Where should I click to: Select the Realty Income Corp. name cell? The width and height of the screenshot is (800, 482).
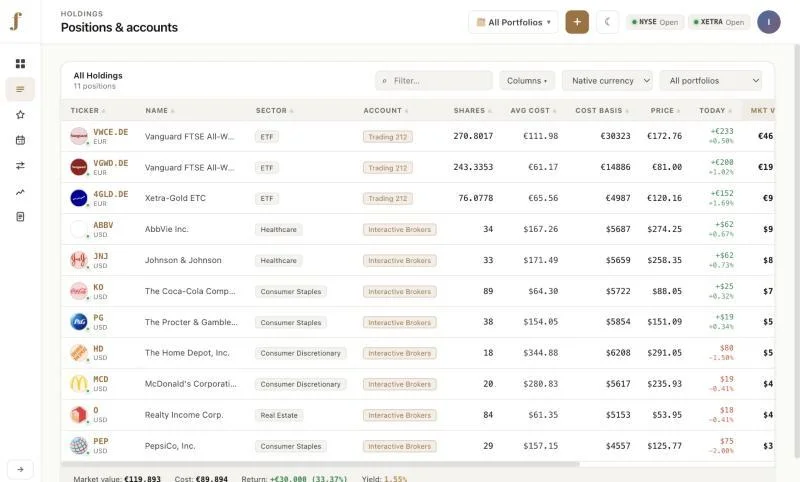[184, 415]
